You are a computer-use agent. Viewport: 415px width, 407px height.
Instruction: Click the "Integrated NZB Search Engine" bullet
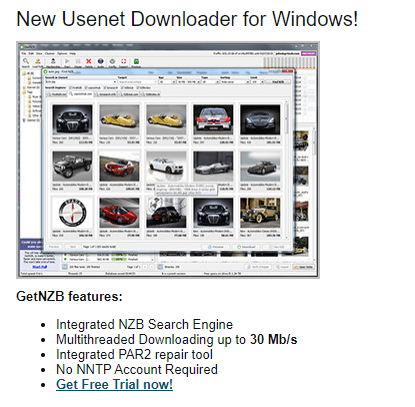point(144,324)
